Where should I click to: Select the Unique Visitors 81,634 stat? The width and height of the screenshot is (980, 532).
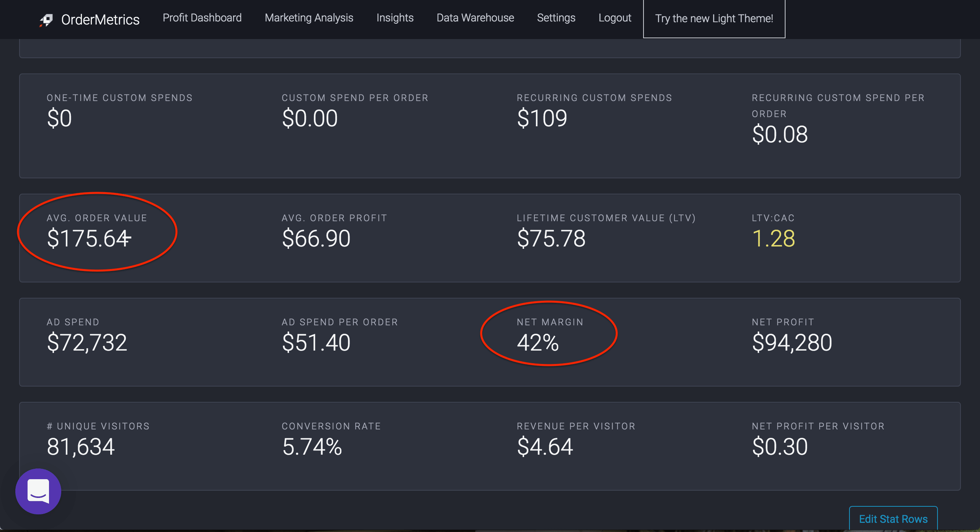click(81, 446)
